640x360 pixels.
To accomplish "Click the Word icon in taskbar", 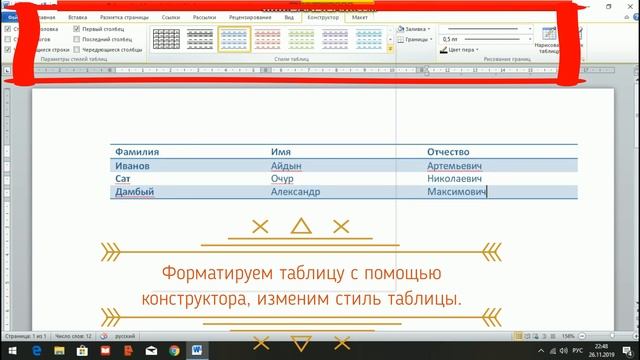I will (197, 351).
